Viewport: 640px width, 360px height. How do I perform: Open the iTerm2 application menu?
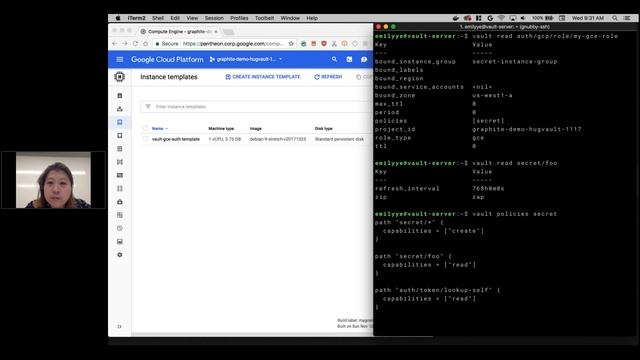pyautogui.click(x=136, y=18)
